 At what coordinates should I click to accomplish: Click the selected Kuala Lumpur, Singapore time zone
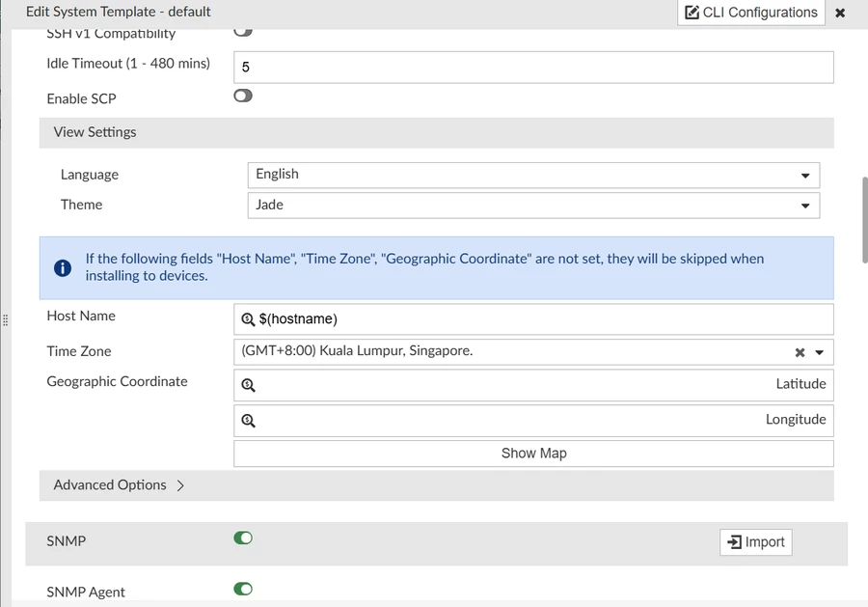[357, 351]
